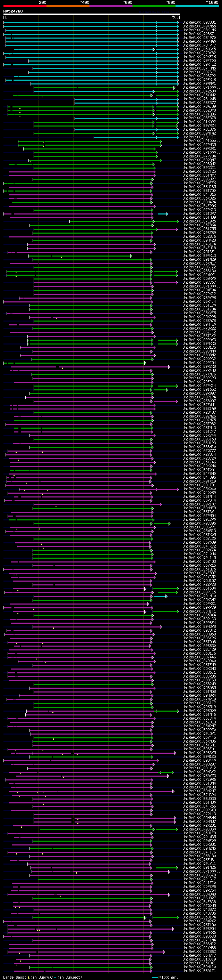Follow the UniRef100_A7PNC5 link

(199, 145)
